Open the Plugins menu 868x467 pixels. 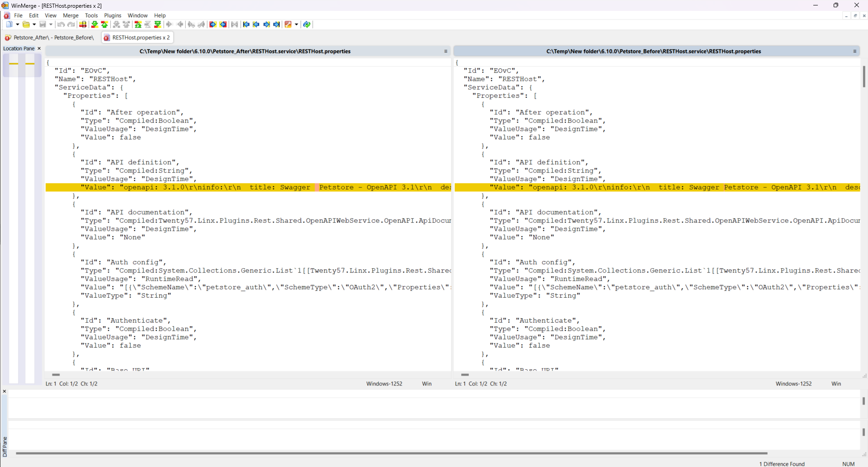[113, 15]
